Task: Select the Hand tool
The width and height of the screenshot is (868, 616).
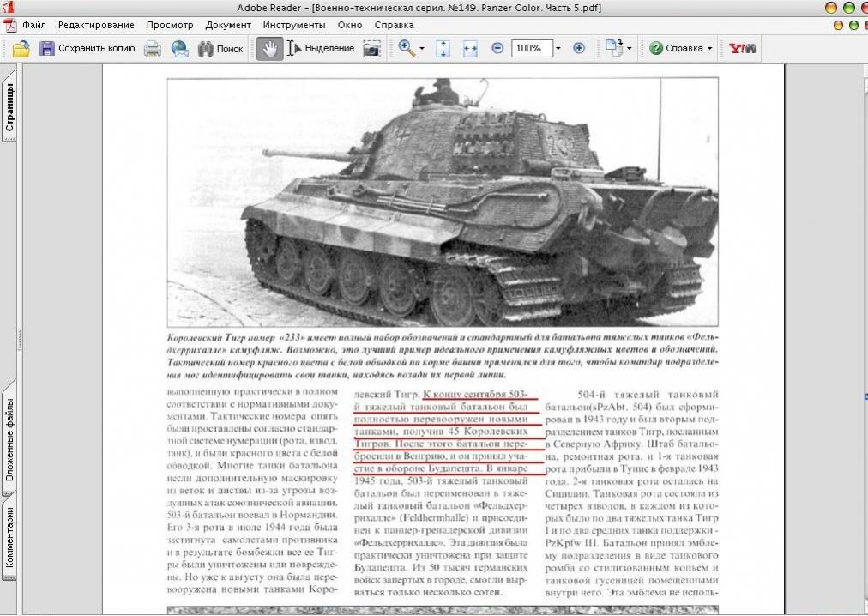Action: click(269, 49)
